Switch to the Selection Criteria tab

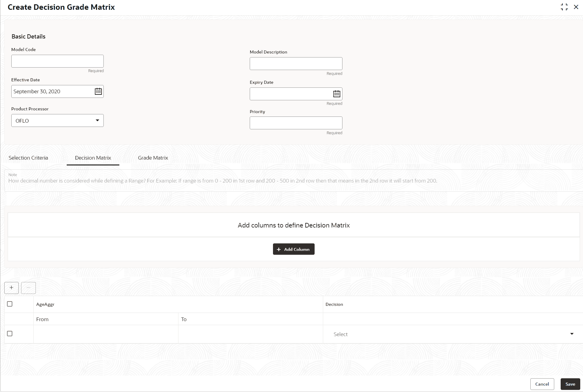(28, 158)
